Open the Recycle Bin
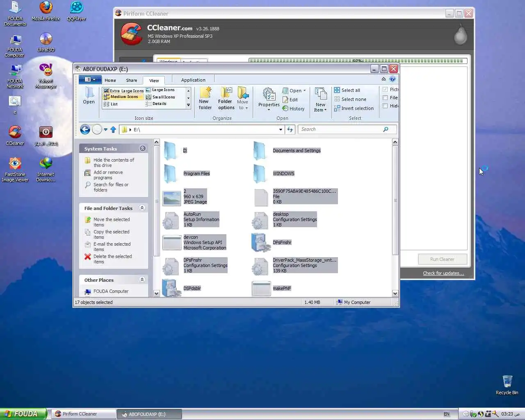 507,385
